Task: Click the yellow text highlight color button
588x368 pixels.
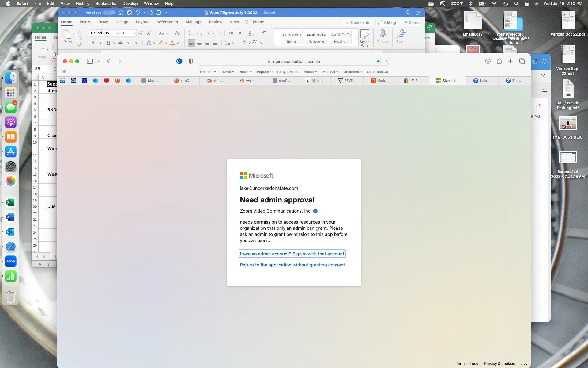Action: click(x=160, y=43)
